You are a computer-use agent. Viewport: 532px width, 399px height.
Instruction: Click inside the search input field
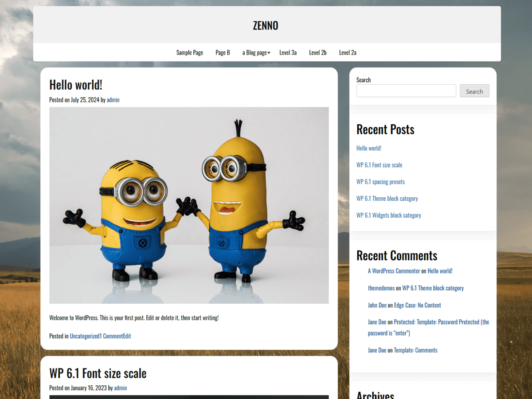point(406,90)
